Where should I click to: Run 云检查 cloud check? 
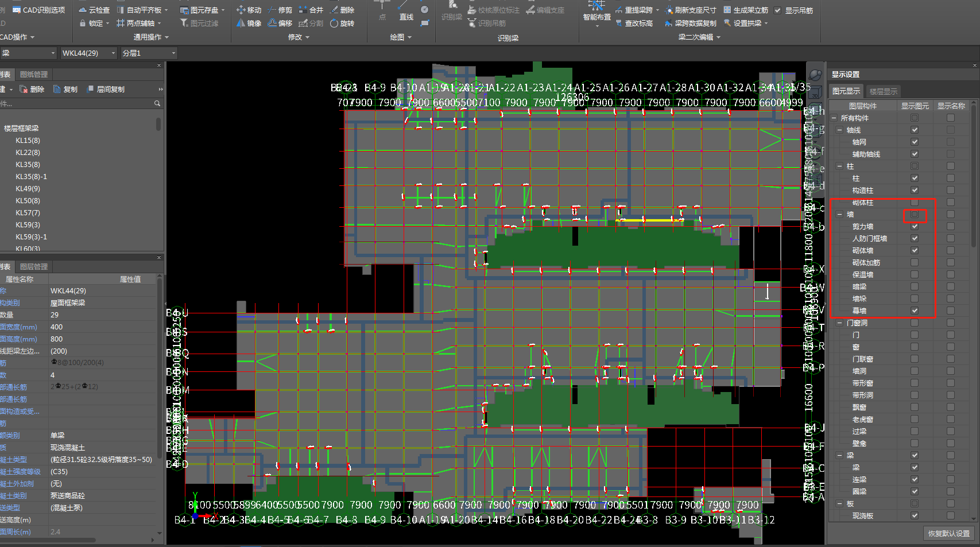(x=94, y=10)
